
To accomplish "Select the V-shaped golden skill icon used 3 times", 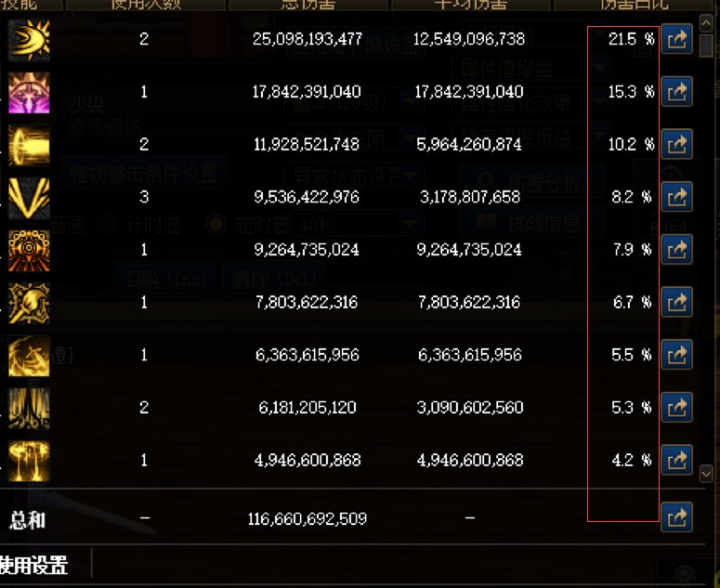I will [x=29, y=198].
